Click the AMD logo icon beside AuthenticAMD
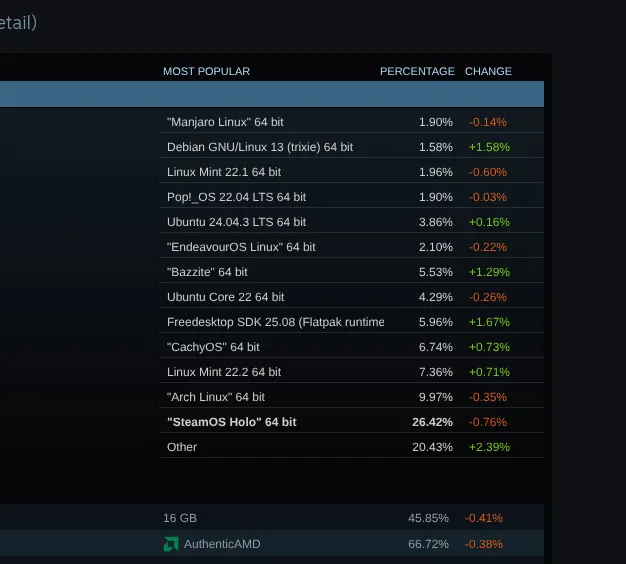Image resolution: width=626 pixels, height=564 pixels. pyautogui.click(x=171, y=544)
